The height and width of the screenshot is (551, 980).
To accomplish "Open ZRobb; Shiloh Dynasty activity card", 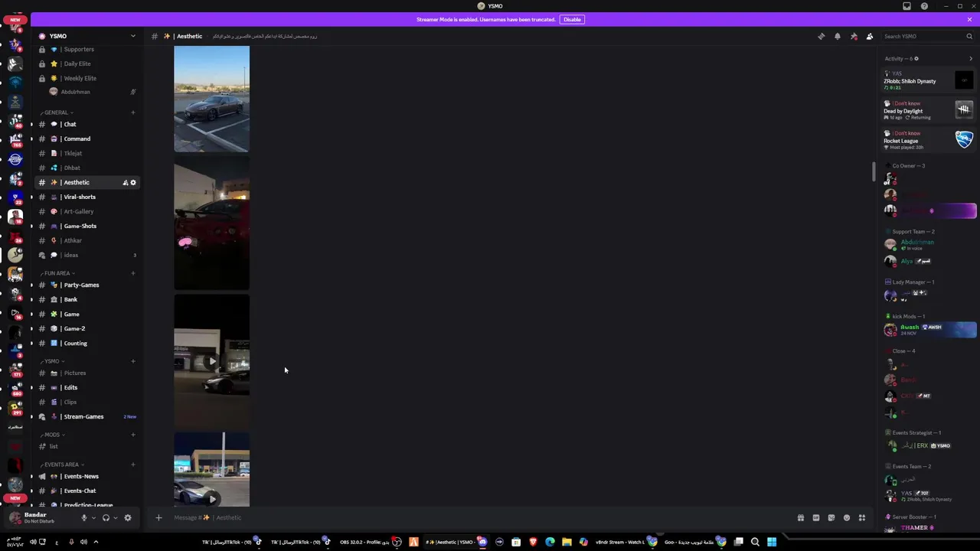I will click(x=929, y=80).
